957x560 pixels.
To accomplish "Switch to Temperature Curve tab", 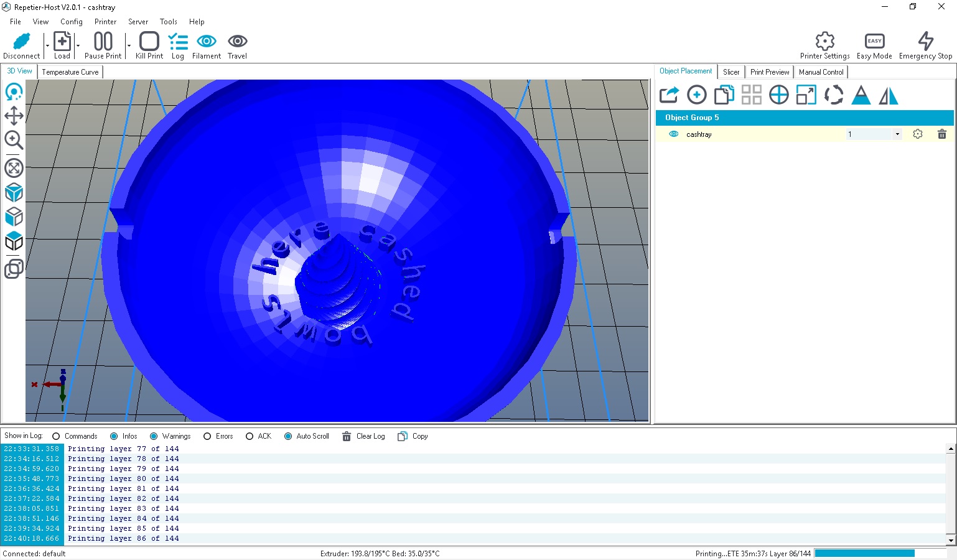I will pyautogui.click(x=70, y=72).
